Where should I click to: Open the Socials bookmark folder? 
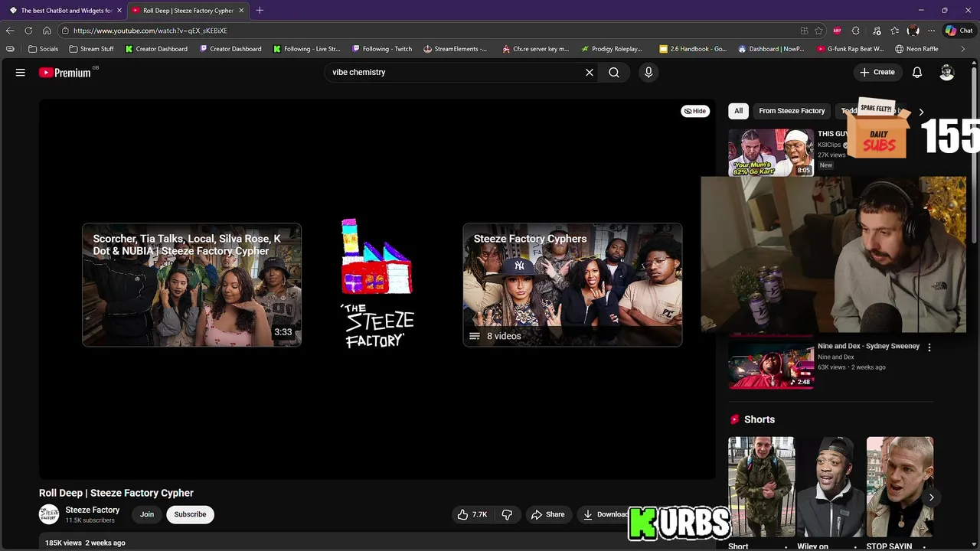point(43,49)
